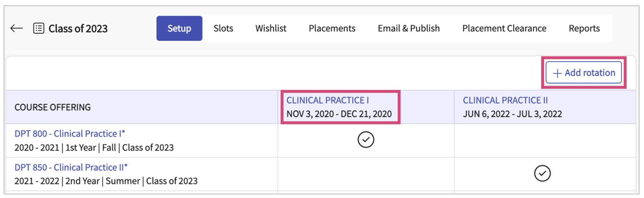
Task: Click the list icon beside Class of 2023
Action: 39,29
